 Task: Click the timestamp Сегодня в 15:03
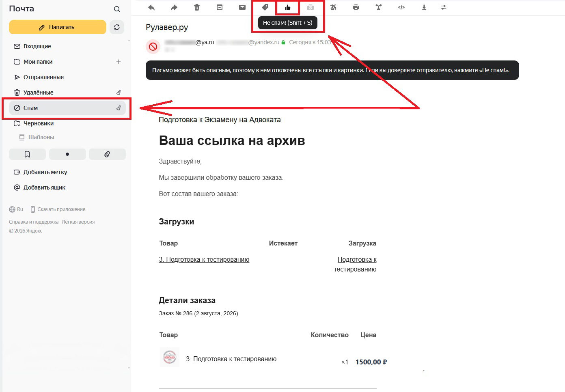[310, 42]
